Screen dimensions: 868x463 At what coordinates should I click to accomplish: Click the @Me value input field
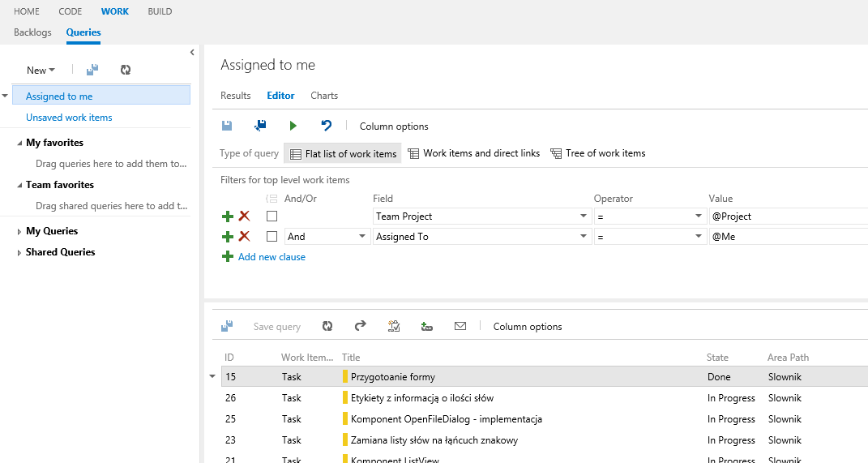pyautogui.click(x=786, y=237)
